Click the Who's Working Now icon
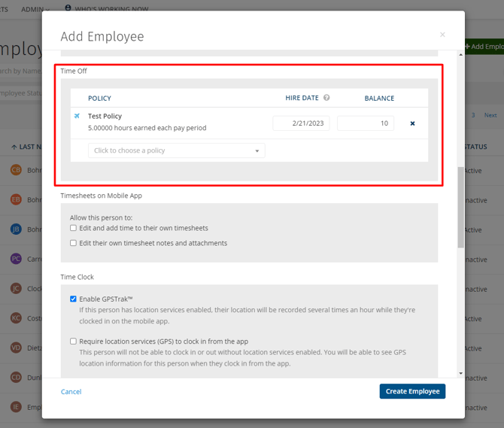504x428 pixels. coord(68,8)
